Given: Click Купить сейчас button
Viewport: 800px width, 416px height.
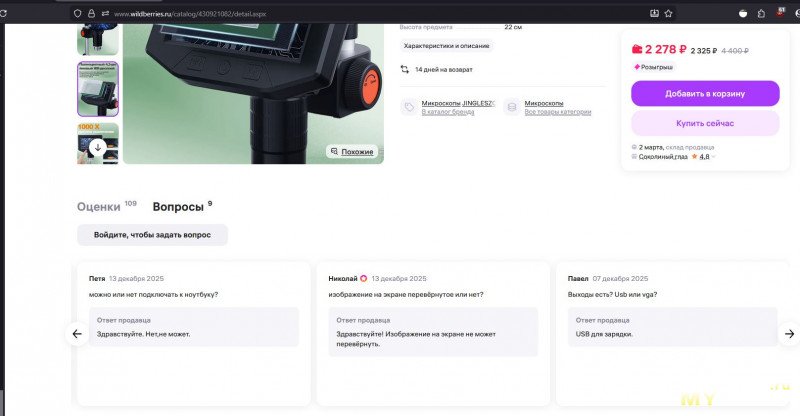Looking at the screenshot, I should coord(705,123).
